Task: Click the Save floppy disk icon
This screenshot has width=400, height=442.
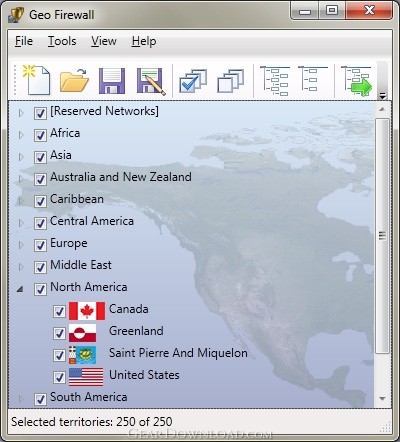Action: [x=112, y=81]
